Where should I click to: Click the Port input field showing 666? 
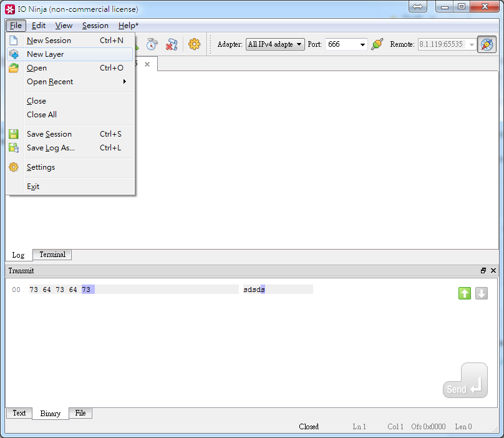tap(342, 44)
